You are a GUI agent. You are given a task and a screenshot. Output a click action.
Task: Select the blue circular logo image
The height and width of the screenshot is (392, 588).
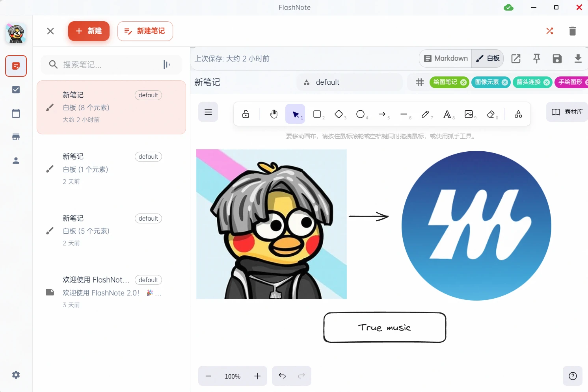(476, 226)
